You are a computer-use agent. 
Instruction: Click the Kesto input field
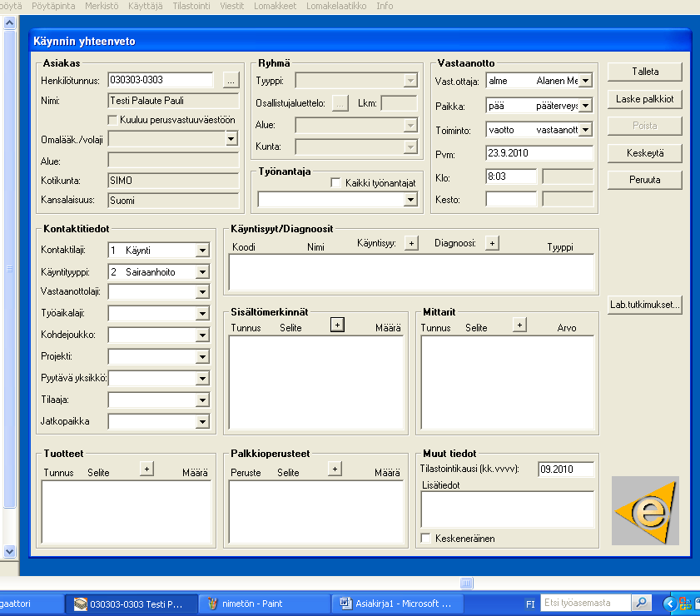coord(511,199)
